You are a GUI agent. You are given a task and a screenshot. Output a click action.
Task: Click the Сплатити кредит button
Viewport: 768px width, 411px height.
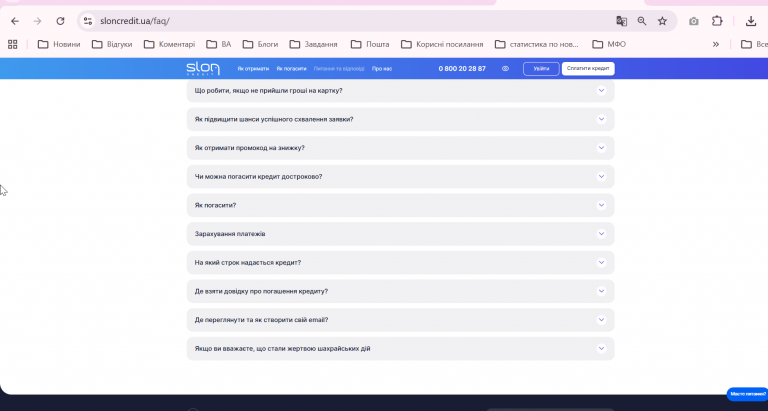click(x=588, y=69)
